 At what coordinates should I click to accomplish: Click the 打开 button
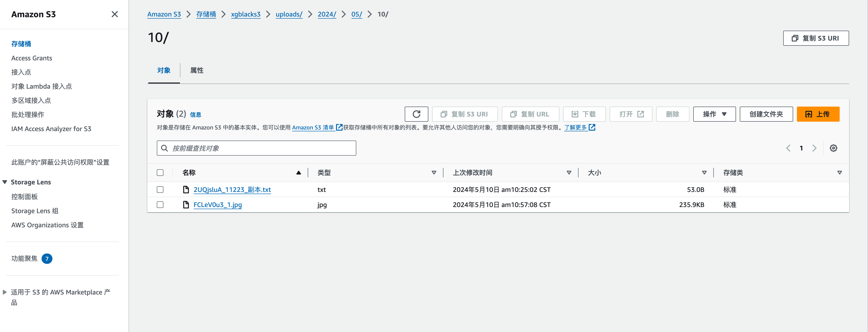(631, 114)
